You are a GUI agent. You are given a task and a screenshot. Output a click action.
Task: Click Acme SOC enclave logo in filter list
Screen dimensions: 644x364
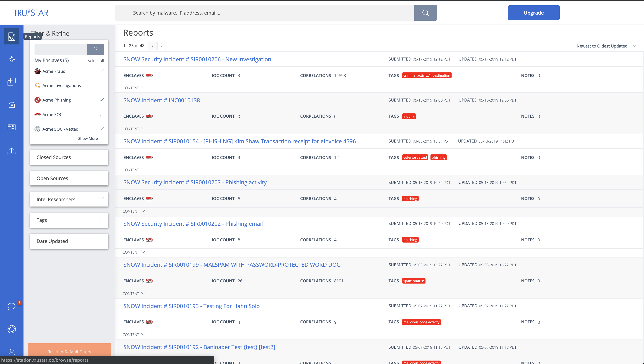(x=38, y=115)
